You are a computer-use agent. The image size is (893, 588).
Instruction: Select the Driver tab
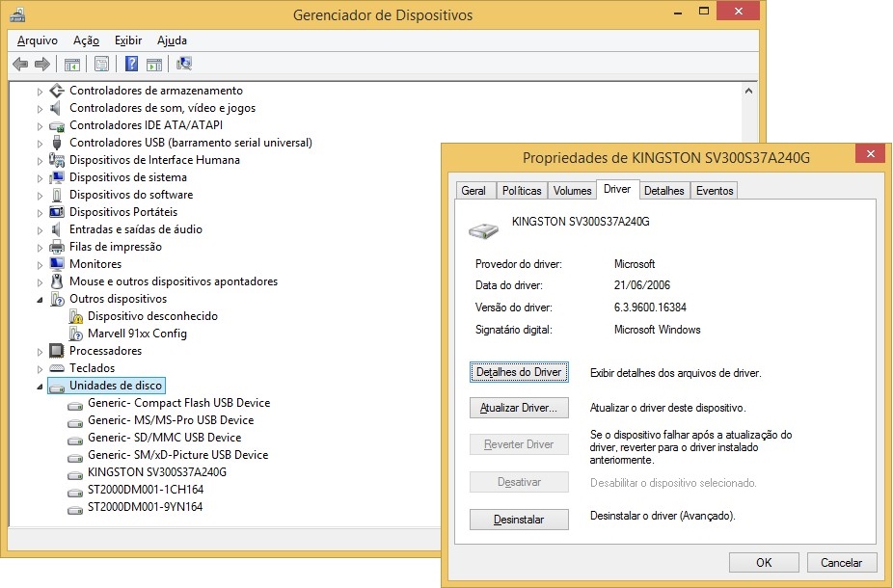point(617,189)
